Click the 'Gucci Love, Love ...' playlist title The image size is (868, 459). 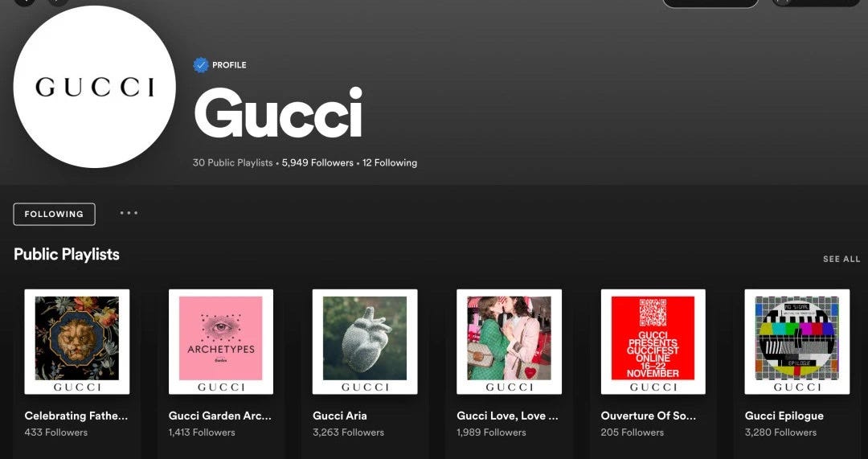tap(508, 416)
